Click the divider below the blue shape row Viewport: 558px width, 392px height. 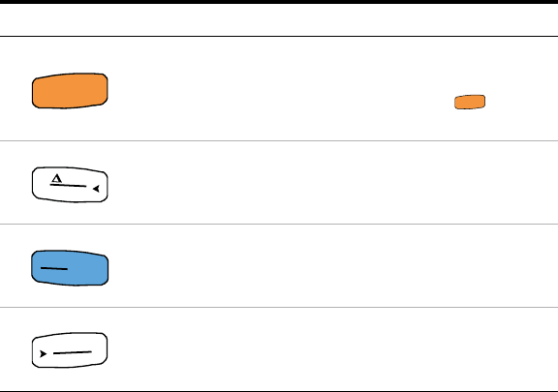coord(279,307)
